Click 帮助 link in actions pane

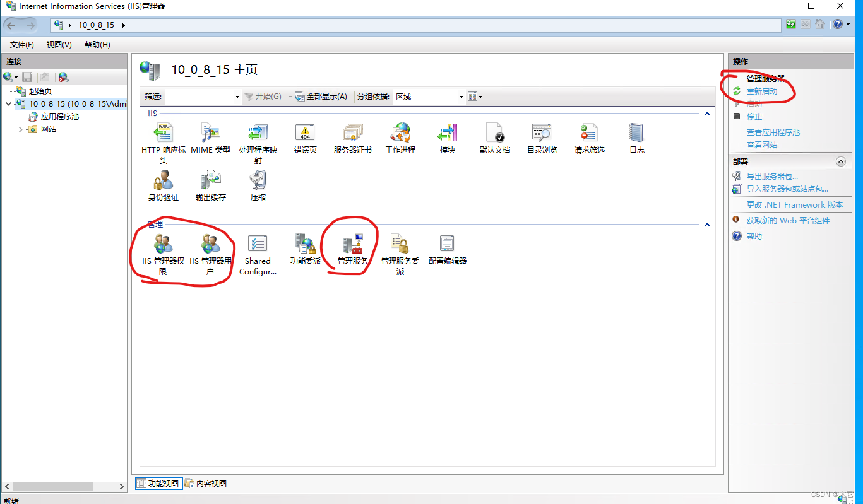coord(754,237)
